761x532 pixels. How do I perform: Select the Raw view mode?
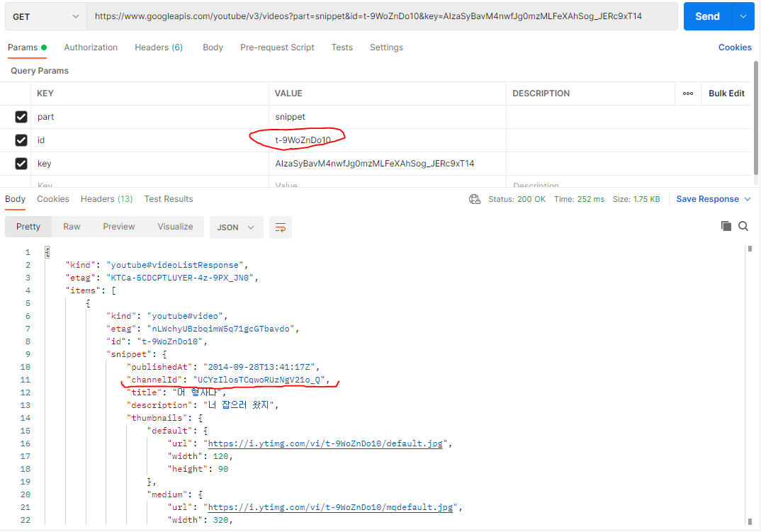(72, 227)
